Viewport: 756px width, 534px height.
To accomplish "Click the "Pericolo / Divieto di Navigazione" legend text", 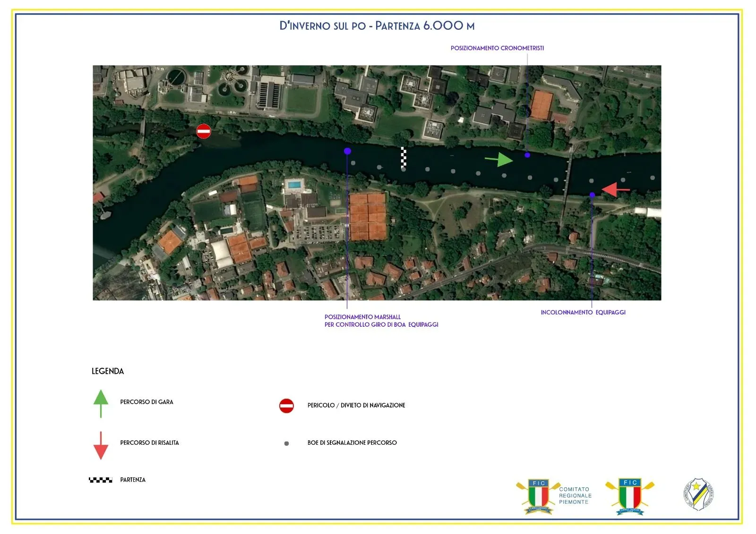I will (x=356, y=406).
